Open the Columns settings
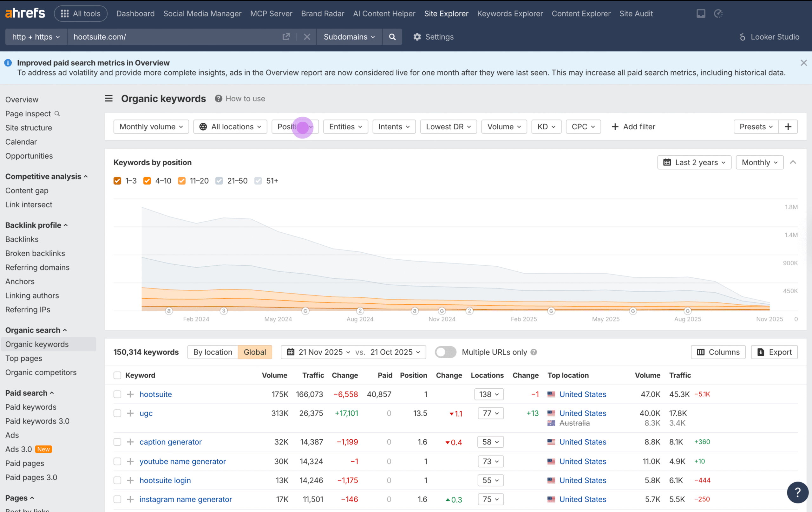Screen dimensions: 812x512 click(x=718, y=352)
